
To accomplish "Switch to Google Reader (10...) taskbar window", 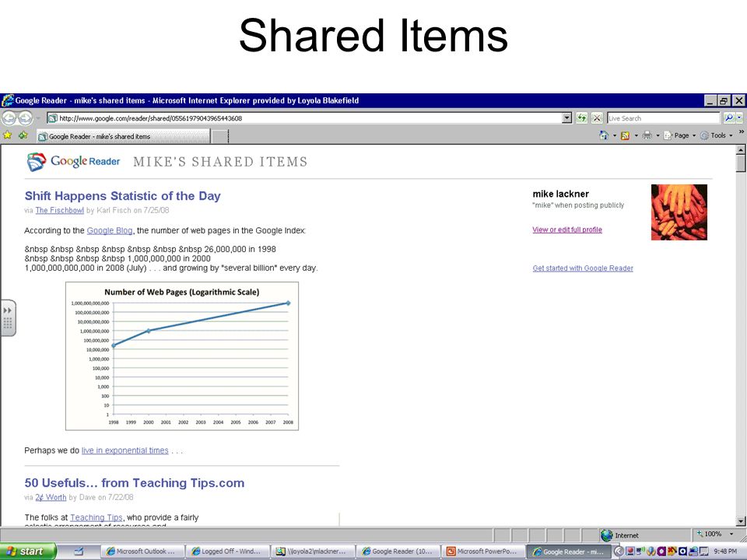I will 398,551.
